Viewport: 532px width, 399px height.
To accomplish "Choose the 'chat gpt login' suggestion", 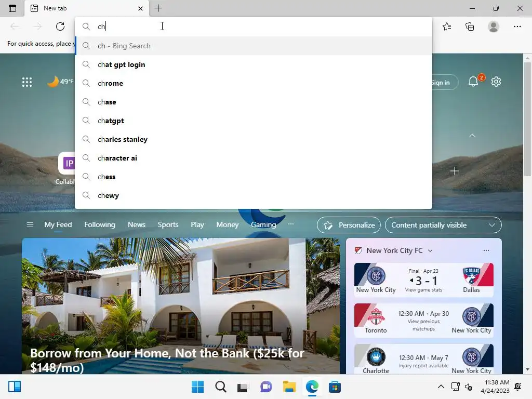I will (x=253, y=64).
